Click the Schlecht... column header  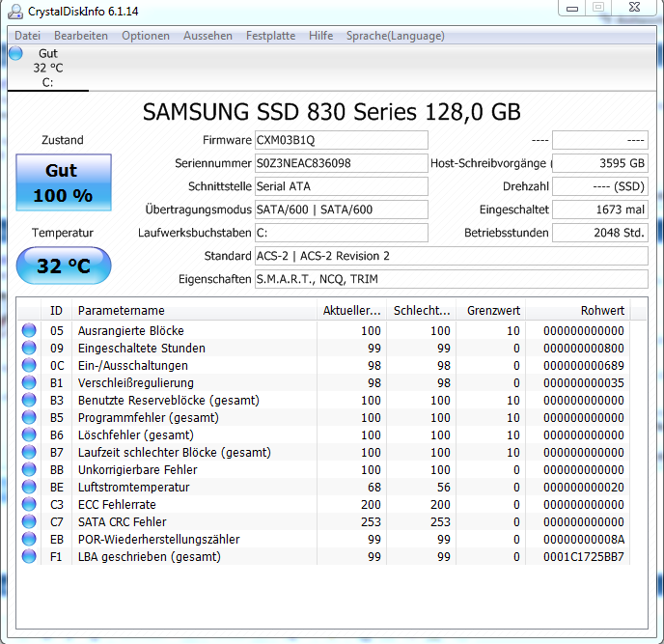(422, 311)
